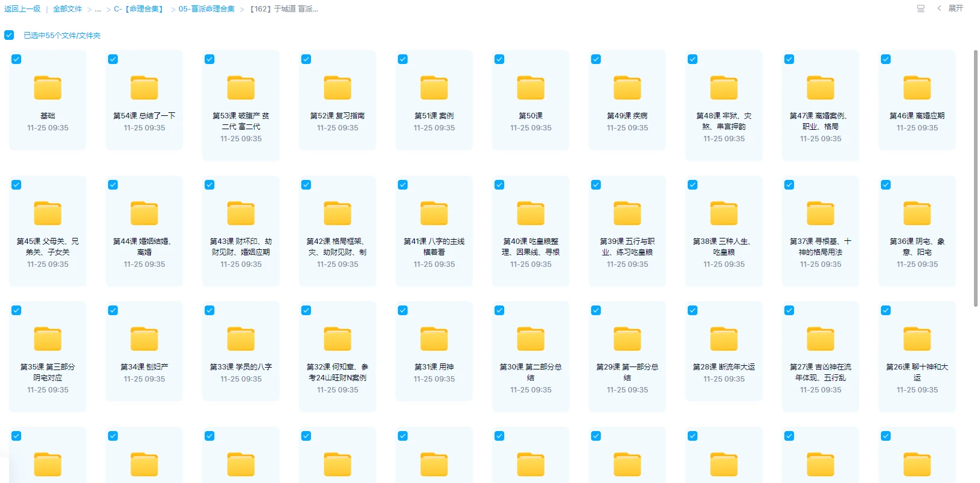Open folder 第41课 八字的主线
Screen dimensions: 980x483
point(434,213)
